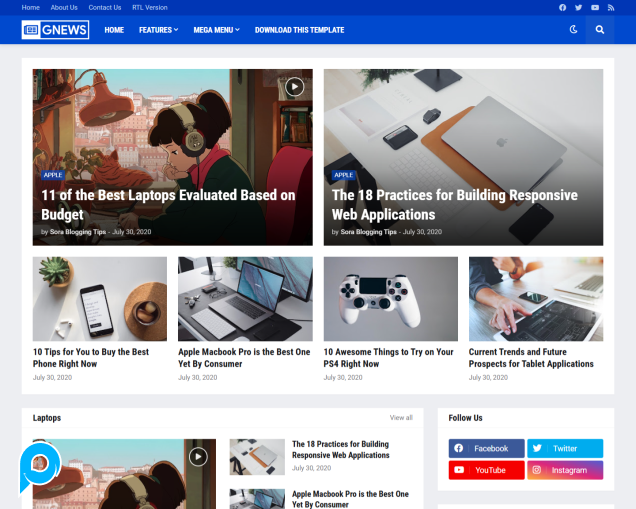The width and height of the screenshot is (636, 509).
Task: Expand the Features dropdown menu
Action: pos(158,30)
